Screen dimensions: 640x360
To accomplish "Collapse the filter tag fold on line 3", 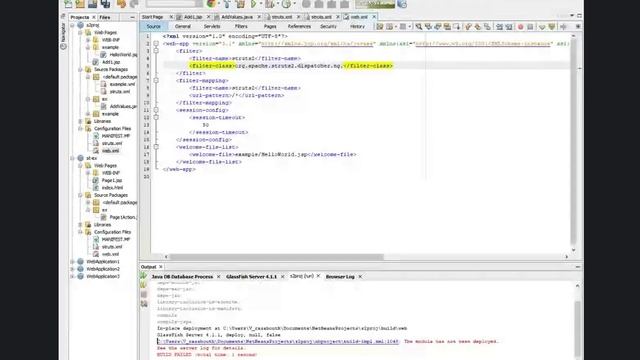I will 156,51.
